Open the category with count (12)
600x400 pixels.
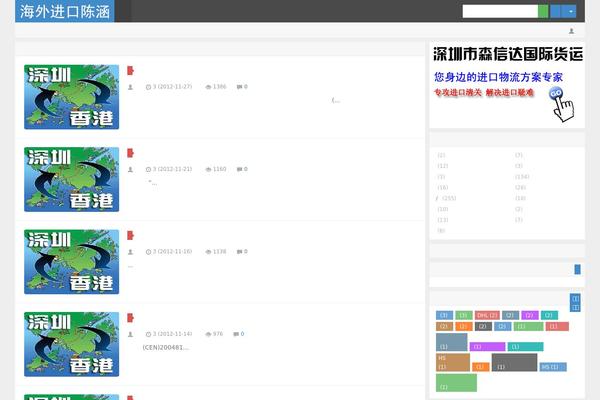pos(443,166)
